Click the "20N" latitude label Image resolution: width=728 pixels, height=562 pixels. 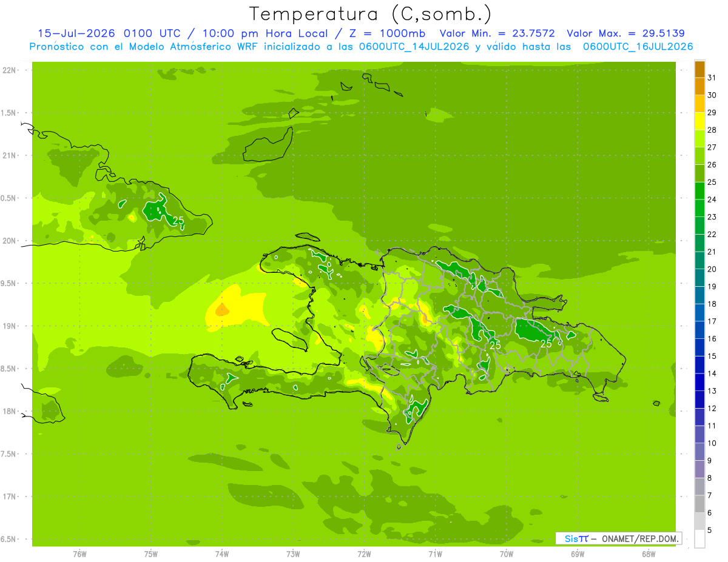pyautogui.click(x=10, y=241)
